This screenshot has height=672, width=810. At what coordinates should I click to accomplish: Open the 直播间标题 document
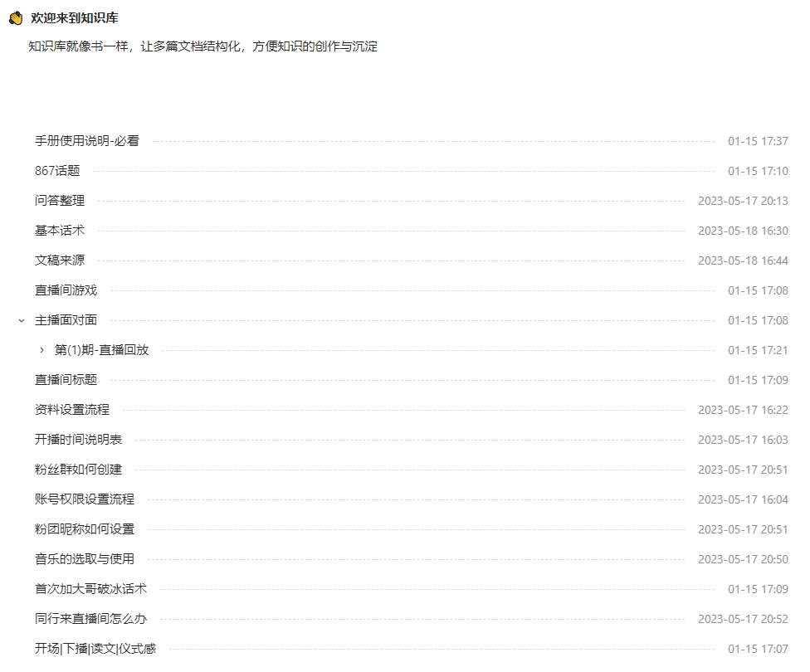click(65, 379)
